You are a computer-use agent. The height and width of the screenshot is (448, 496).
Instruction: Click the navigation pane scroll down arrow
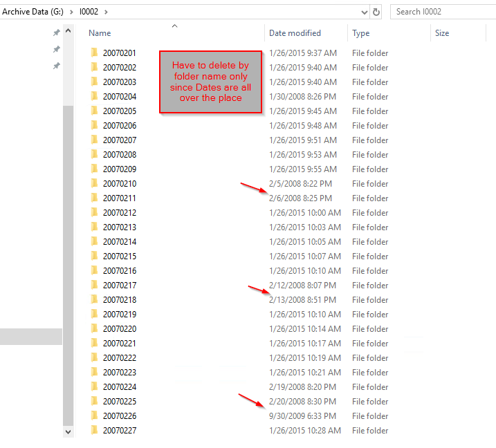click(68, 431)
